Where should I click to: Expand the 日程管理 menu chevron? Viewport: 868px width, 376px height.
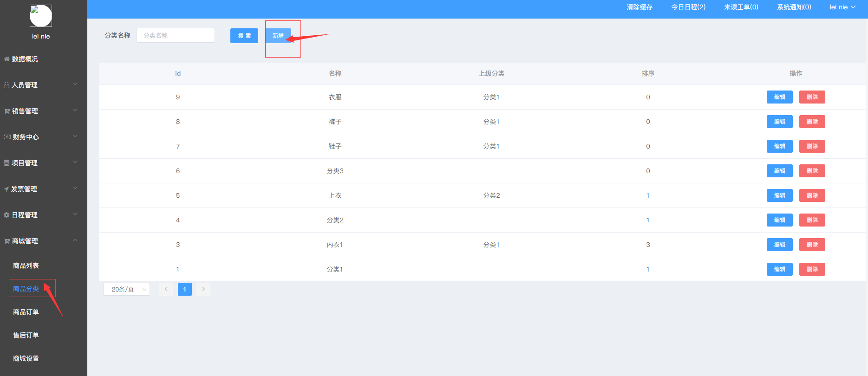tap(75, 214)
